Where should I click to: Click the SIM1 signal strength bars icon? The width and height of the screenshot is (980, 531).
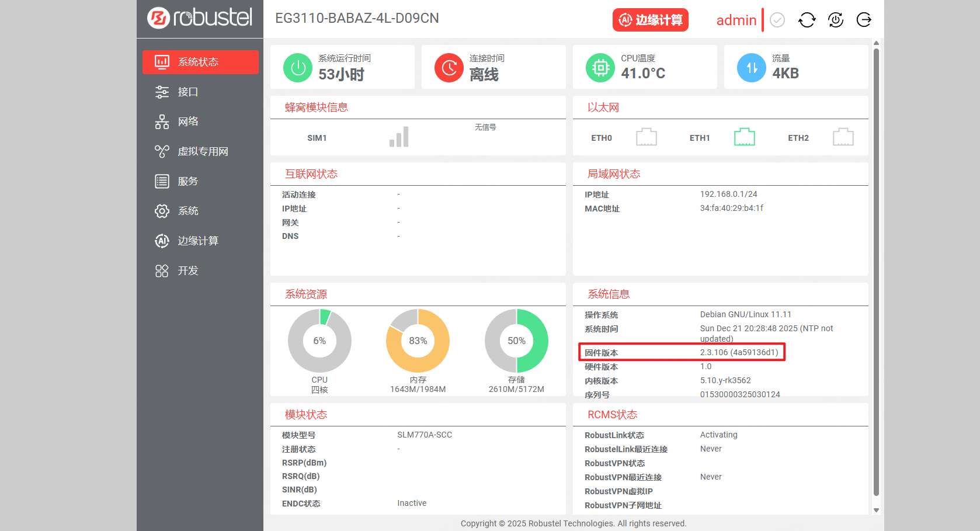click(399, 137)
